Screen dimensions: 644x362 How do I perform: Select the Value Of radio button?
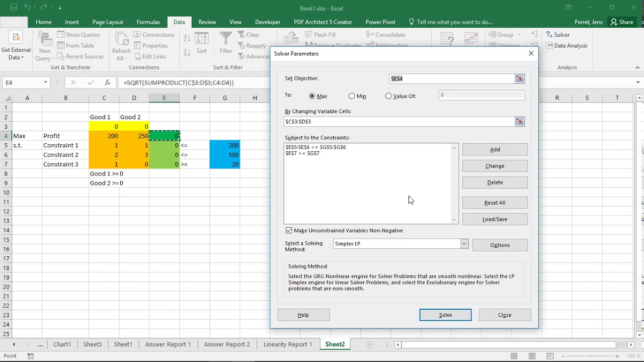(x=388, y=96)
